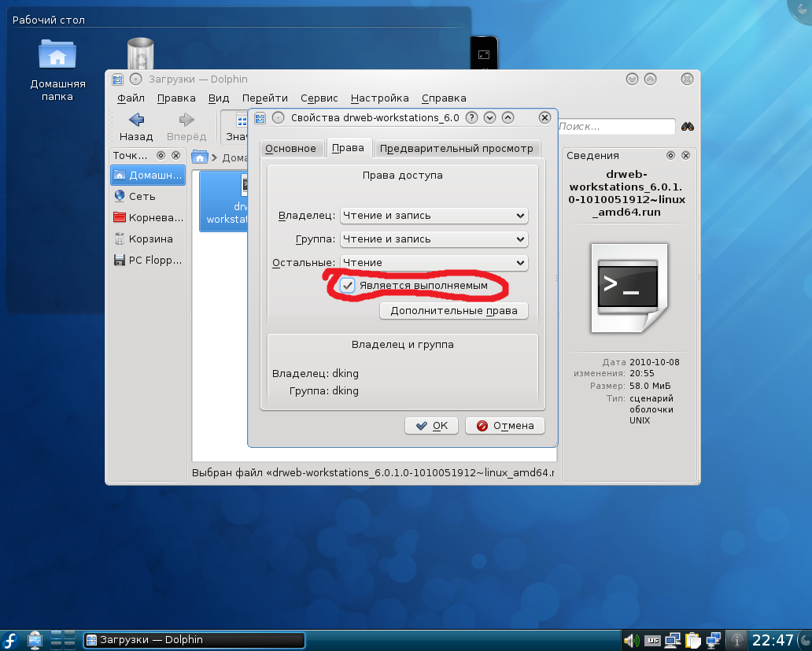Click the help question mark in Properties dialog
Image resolution: width=812 pixels, height=651 pixels.
[472, 118]
